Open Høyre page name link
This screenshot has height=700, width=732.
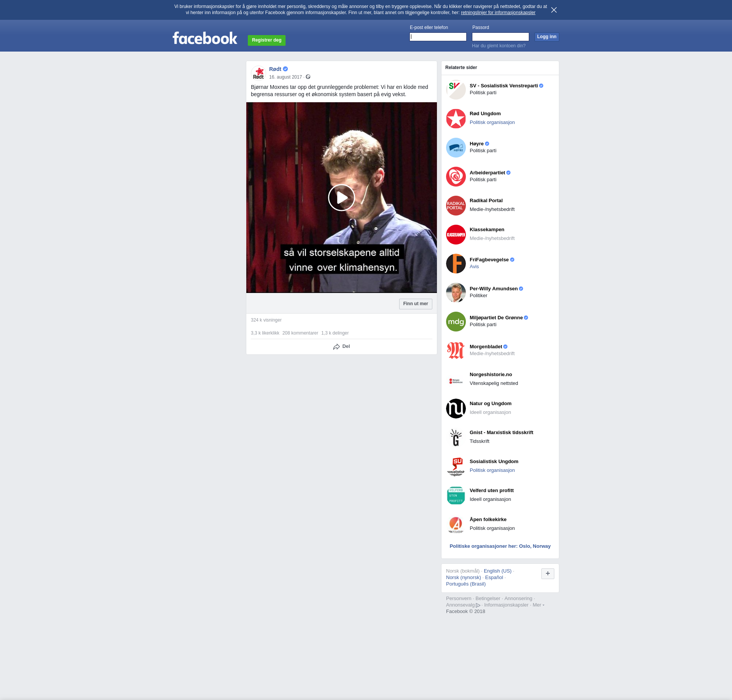tap(477, 144)
